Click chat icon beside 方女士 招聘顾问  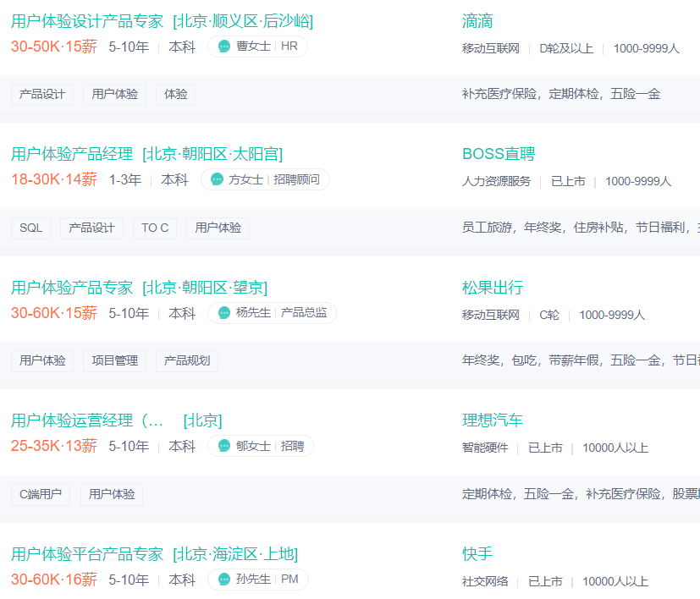point(217,179)
